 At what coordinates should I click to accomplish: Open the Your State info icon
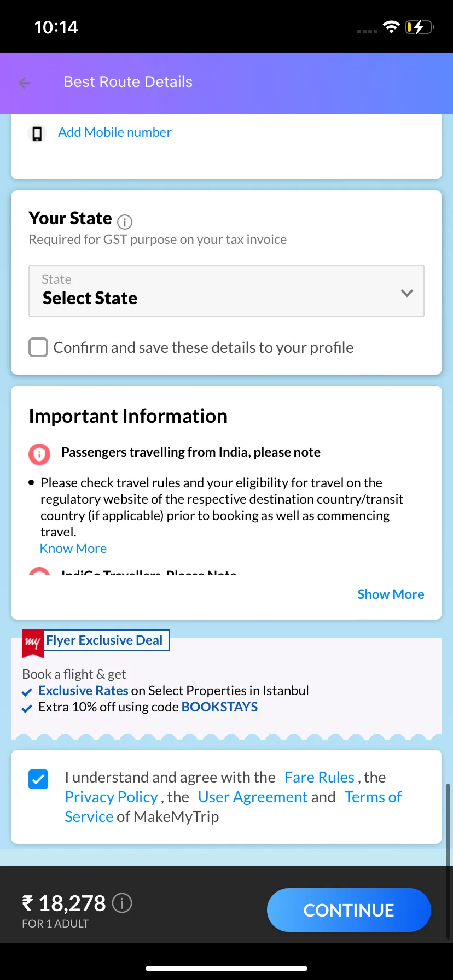click(125, 221)
